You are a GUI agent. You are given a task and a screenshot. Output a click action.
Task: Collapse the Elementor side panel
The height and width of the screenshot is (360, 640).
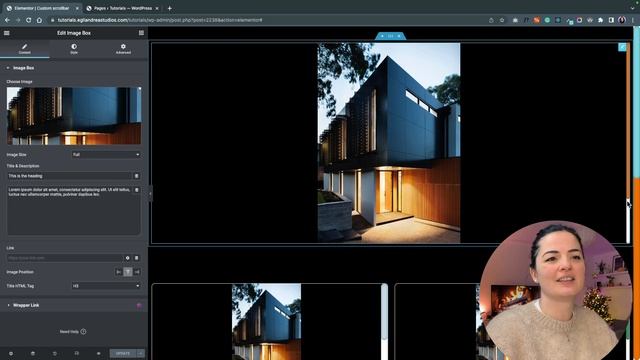coord(150,194)
